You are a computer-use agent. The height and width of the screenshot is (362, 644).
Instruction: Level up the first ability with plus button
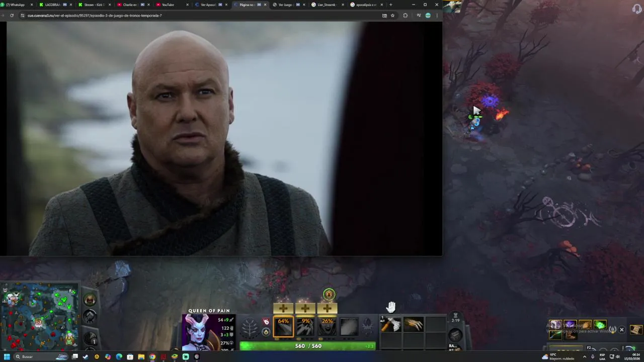[x=283, y=308]
